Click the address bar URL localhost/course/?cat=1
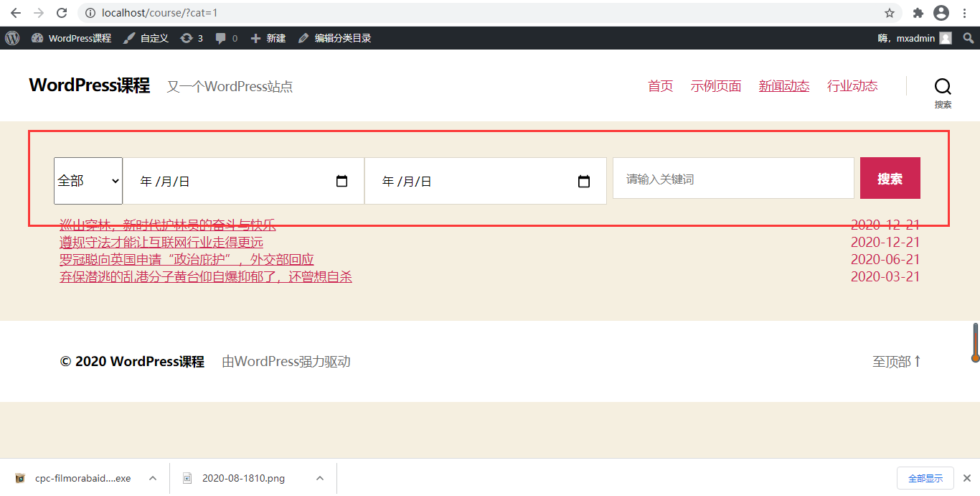 click(x=159, y=13)
